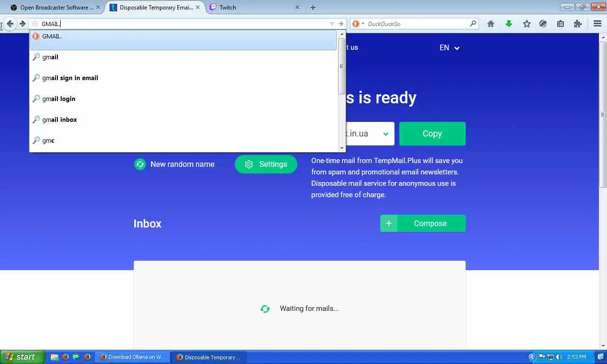Go to the browser home page icon
Screen dimensions: 607x364
(491, 24)
